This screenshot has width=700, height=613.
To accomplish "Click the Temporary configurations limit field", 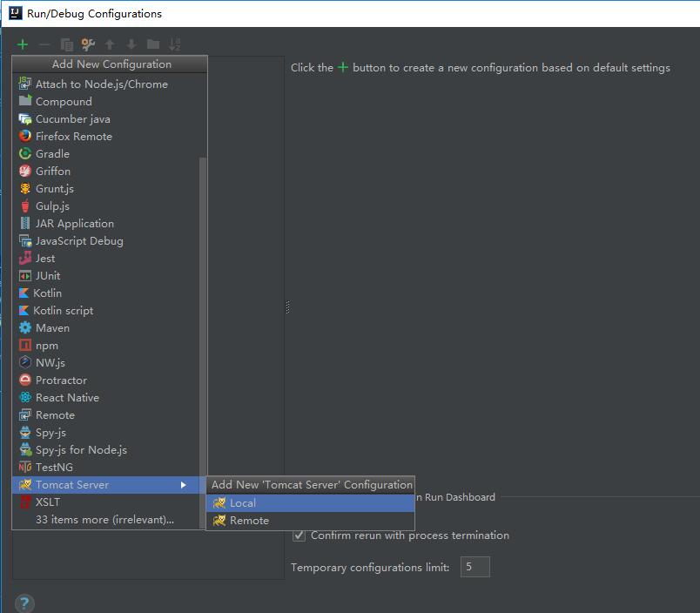I will [x=475, y=568].
